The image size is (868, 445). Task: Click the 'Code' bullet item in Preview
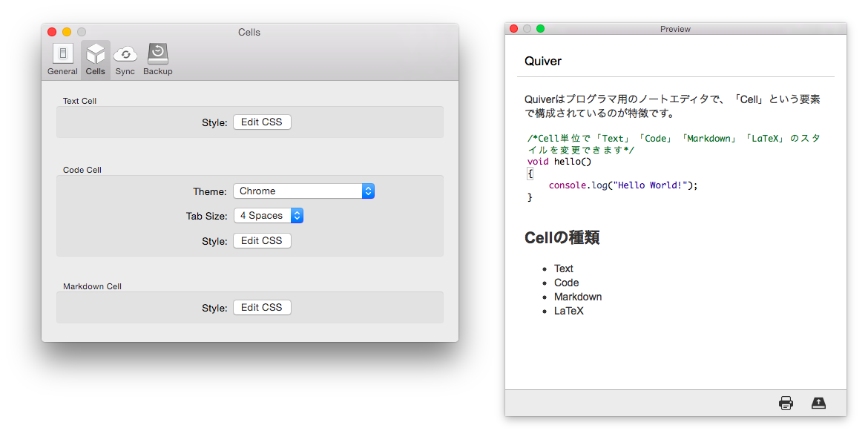pos(566,283)
